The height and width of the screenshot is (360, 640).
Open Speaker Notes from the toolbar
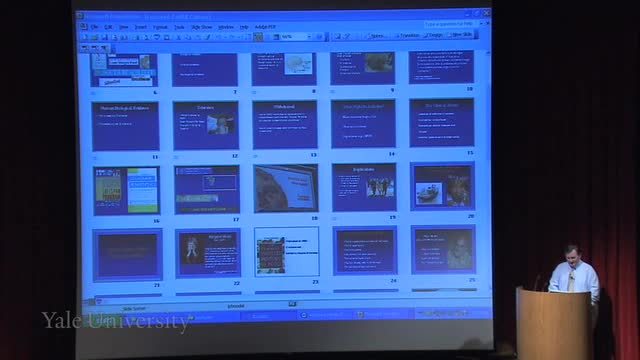[x=376, y=36]
